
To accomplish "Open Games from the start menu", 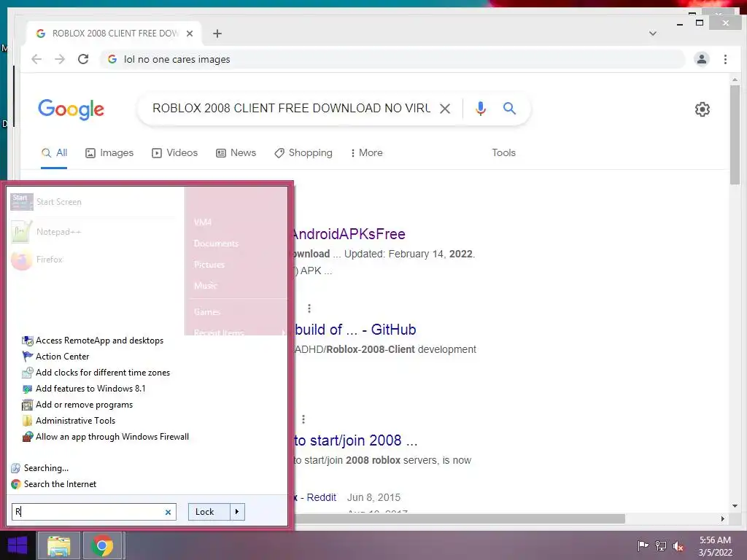I will (x=206, y=312).
